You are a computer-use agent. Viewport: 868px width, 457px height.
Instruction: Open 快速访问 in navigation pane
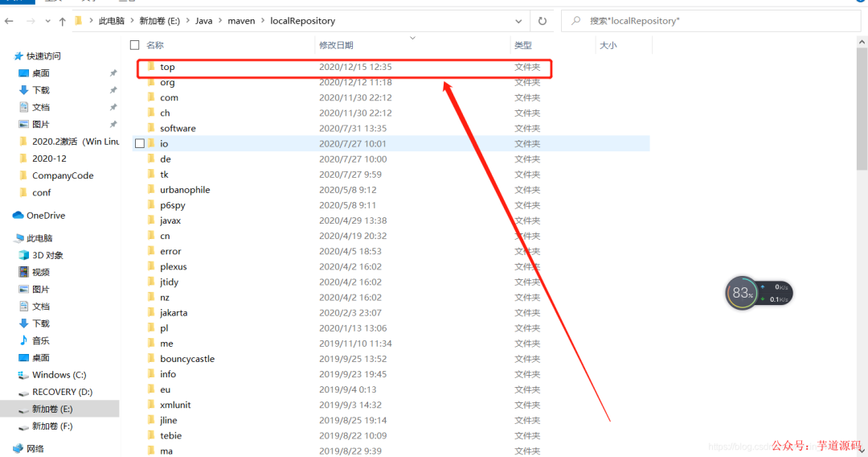[43, 56]
